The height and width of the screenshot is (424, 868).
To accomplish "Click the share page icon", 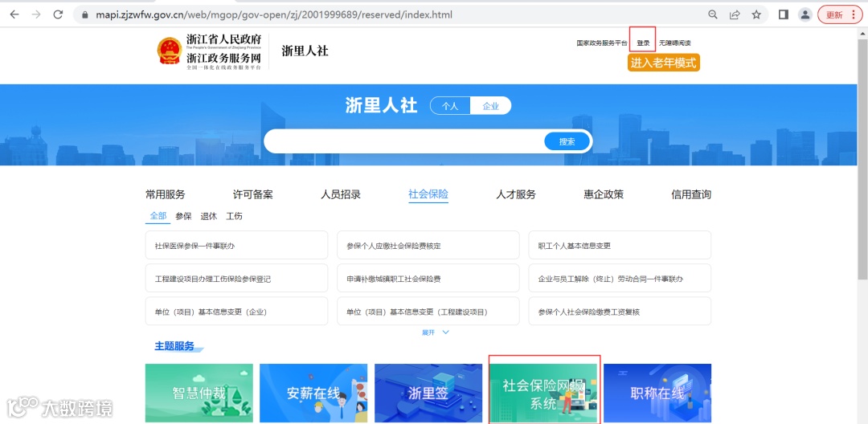I will 735,15.
